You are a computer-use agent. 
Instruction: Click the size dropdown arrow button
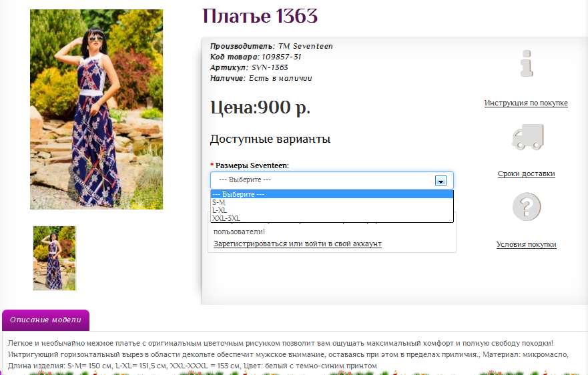440,181
